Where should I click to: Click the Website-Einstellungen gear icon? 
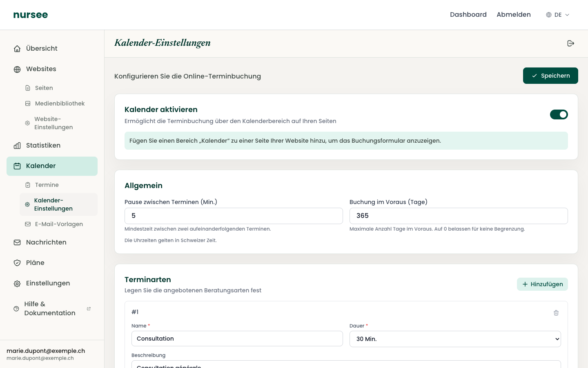[27, 123]
